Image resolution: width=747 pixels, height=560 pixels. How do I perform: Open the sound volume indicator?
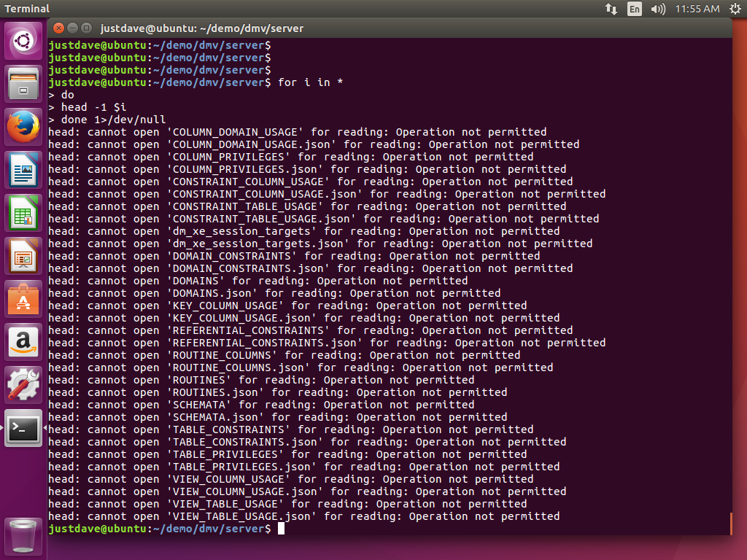click(x=658, y=9)
